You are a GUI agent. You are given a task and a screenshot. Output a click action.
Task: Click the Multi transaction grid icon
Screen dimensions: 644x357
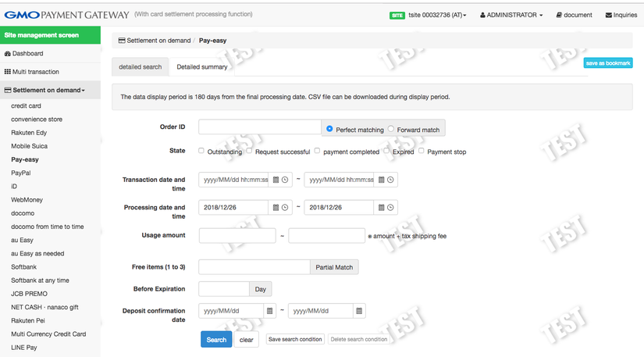point(8,72)
